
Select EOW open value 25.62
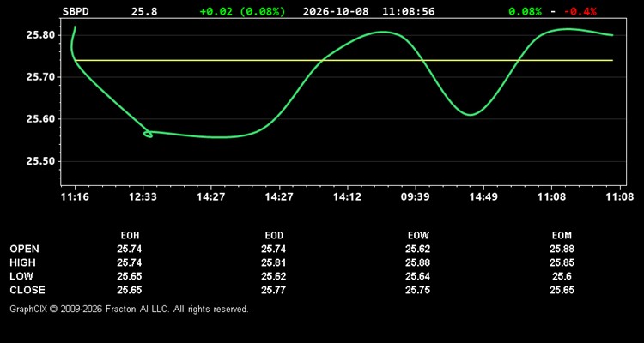click(417, 249)
